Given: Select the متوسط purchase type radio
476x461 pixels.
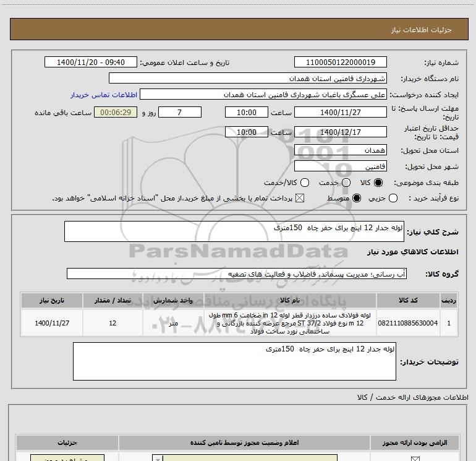Looking at the screenshot, I should pyautogui.click(x=357, y=198).
